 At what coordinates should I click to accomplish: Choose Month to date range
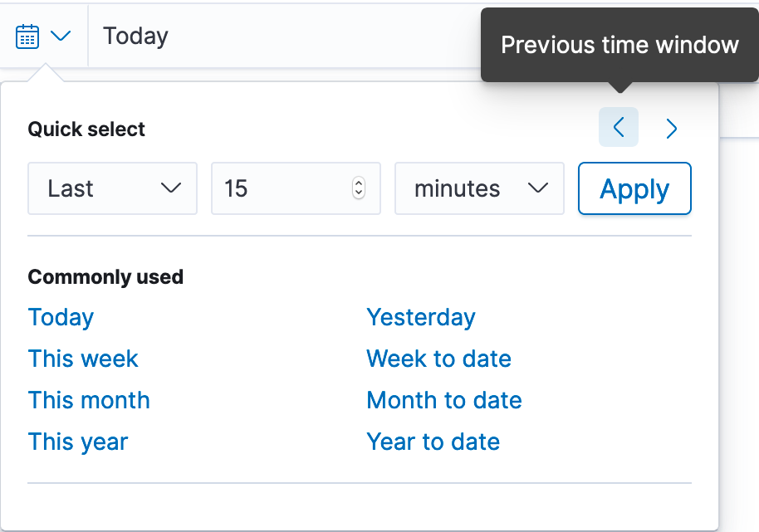click(x=444, y=400)
